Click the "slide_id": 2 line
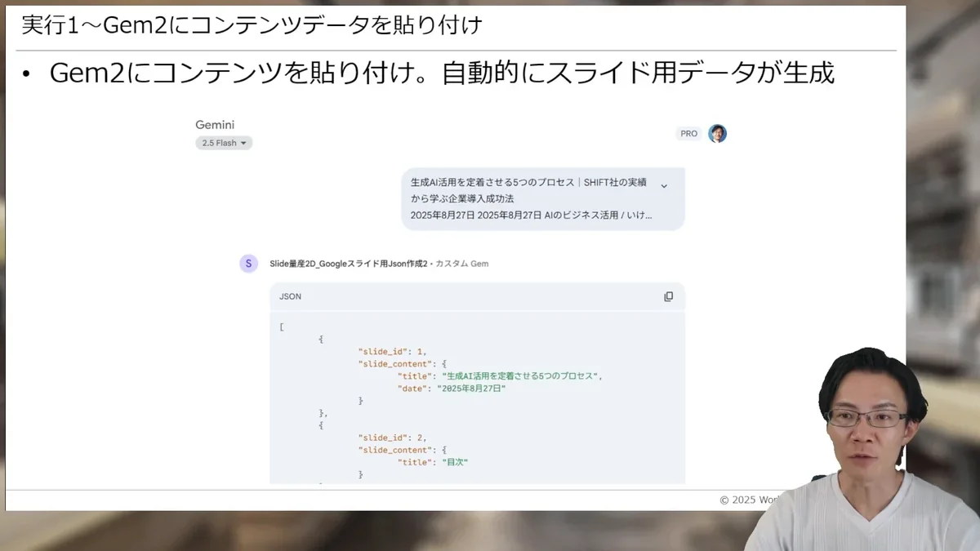The height and width of the screenshot is (551, 980). click(x=392, y=438)
